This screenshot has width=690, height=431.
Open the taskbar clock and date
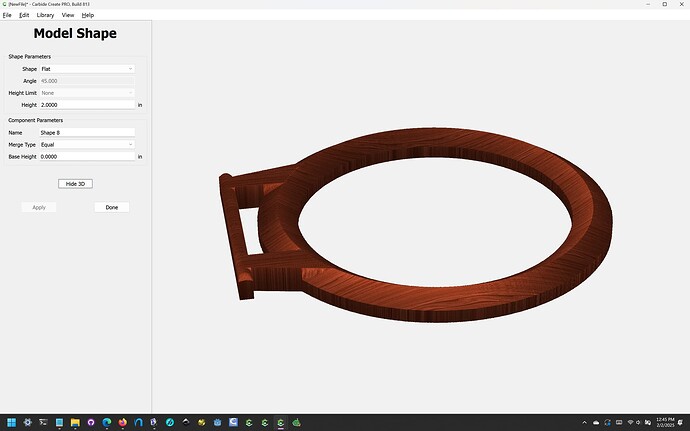coord(665,423)
